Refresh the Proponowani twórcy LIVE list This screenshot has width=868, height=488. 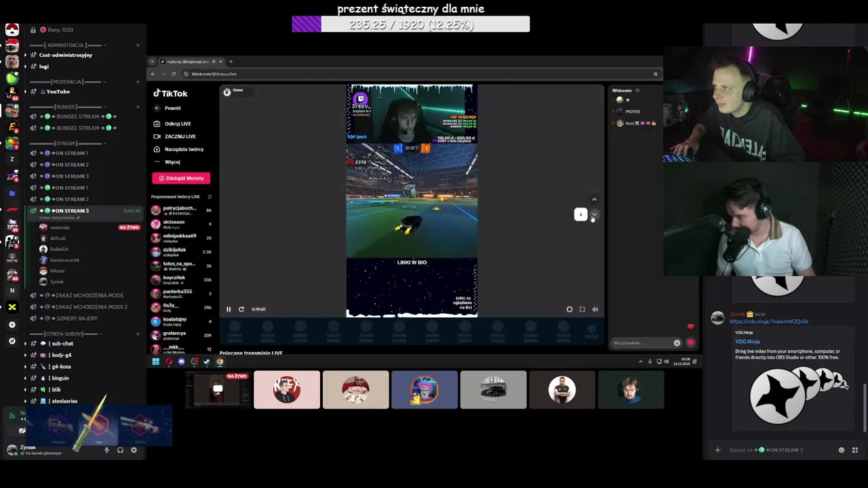tap(210, 197)
